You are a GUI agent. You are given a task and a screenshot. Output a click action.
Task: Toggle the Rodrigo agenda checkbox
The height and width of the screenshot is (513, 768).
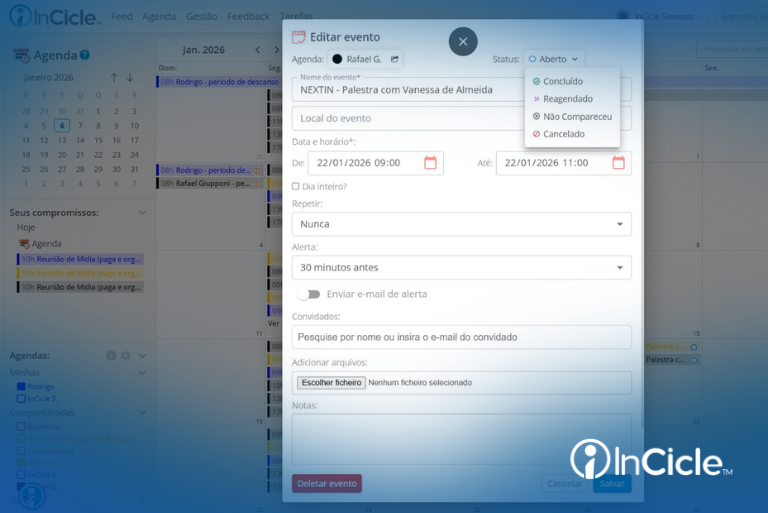coord(21,387)
